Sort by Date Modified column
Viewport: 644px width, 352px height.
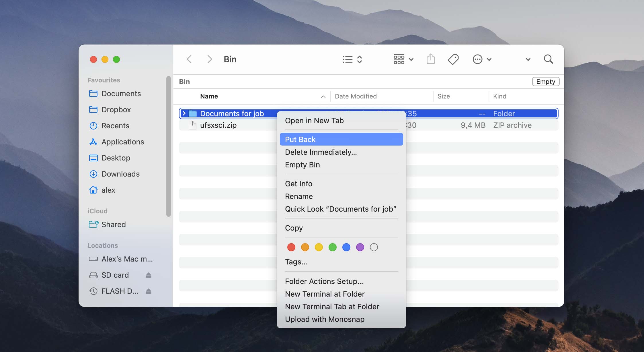[x=356, y=96]
